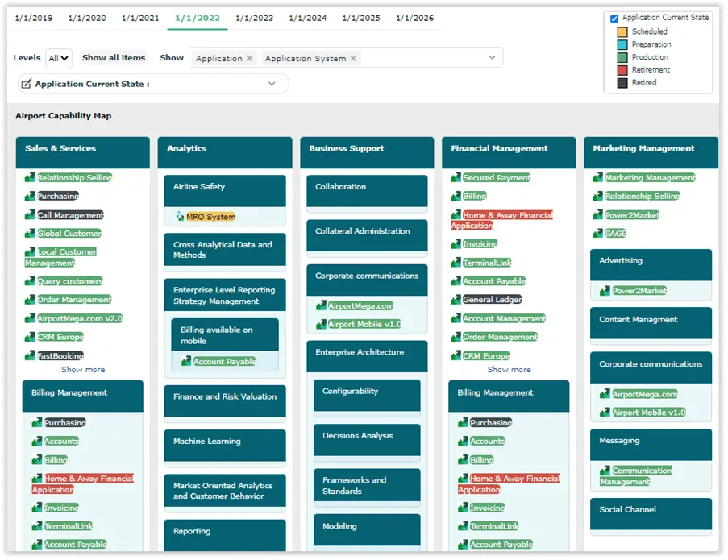Click Show more under Sales & Services

[83, 369]
